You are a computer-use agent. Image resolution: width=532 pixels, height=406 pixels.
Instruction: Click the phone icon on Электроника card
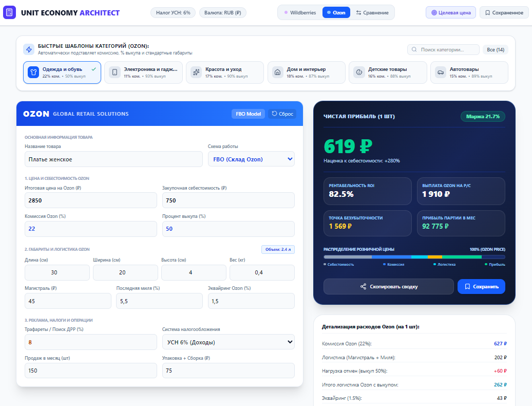[x=115, y=72]
